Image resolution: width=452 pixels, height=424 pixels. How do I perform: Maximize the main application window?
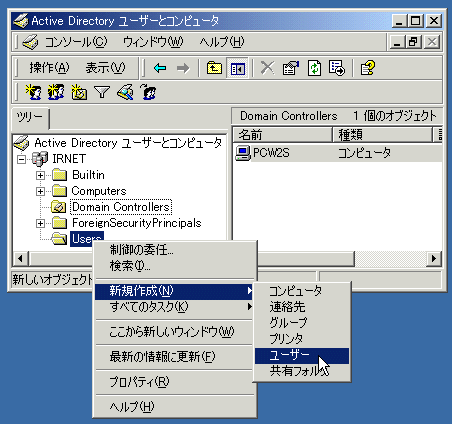pos(416,21)
